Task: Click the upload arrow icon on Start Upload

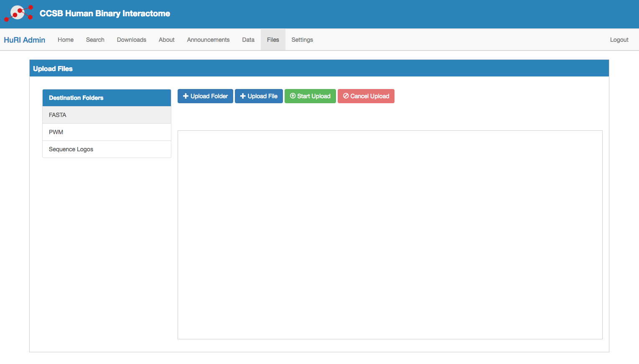Action: click(293, 96)
